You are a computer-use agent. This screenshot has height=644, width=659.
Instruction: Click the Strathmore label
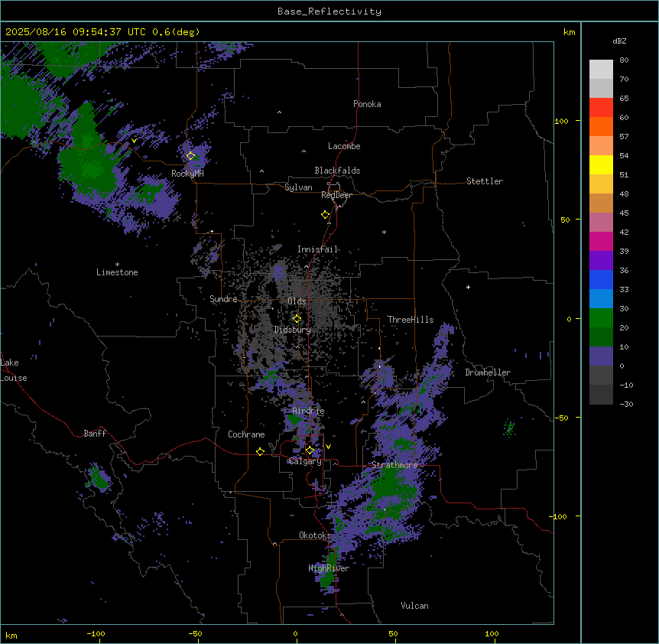(x=394, y=465)
